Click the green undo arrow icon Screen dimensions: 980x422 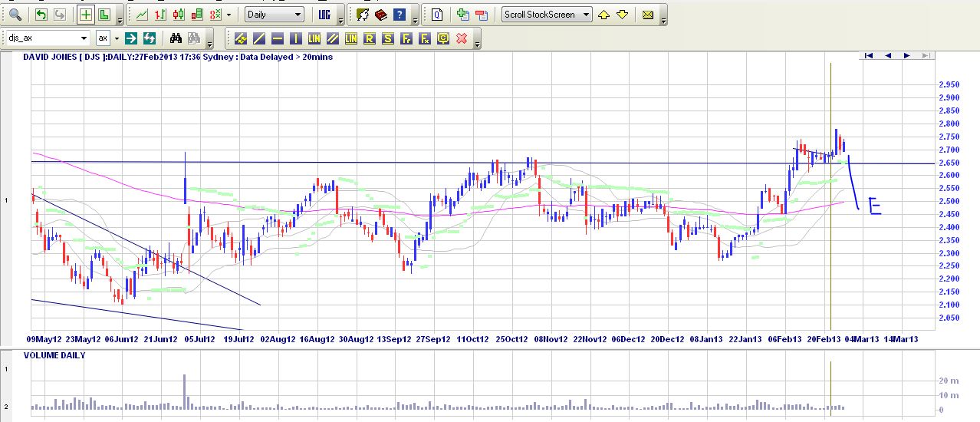pyautogui.click(x=41, y=15)
